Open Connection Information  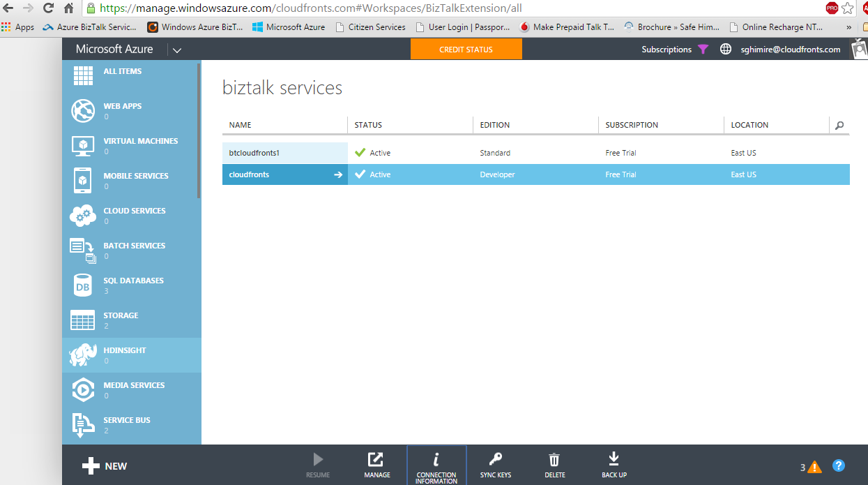click(x=436, y=465)
